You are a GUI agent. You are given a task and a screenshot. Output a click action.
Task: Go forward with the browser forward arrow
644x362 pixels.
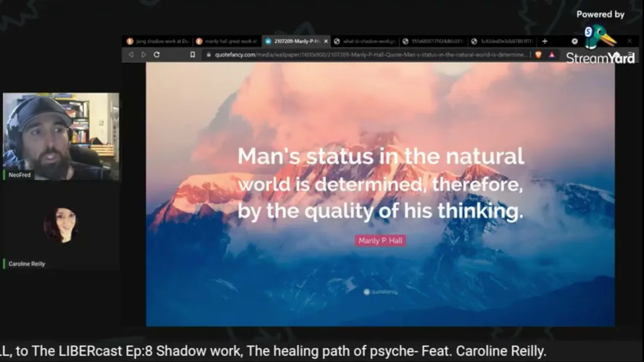pyautogui.click(x=144, y=55)
